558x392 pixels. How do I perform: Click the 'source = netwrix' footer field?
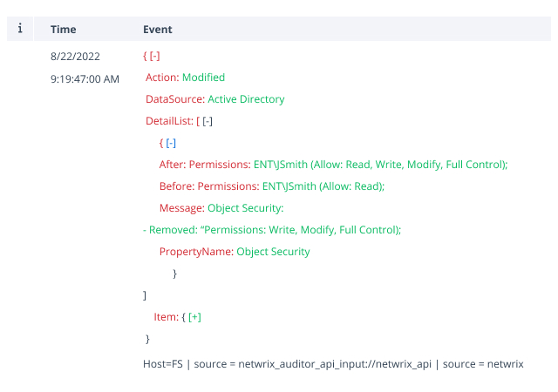point(483,363)
